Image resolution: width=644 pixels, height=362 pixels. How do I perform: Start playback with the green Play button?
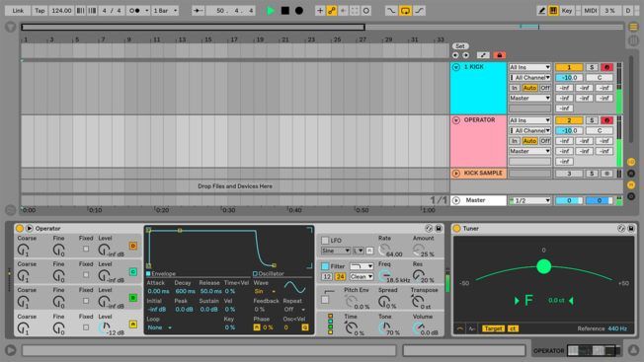pyautogui.click(x=271, y=11)
